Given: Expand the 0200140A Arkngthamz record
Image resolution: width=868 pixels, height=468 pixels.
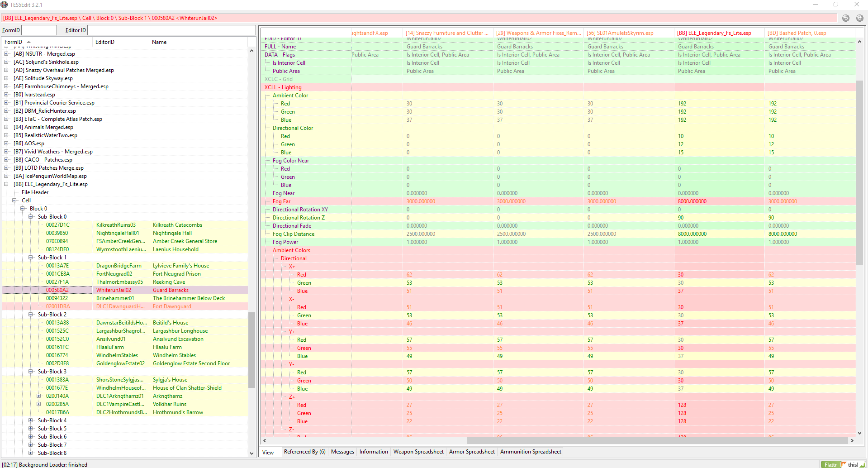Looking at the screenshot, I should pyautogui.click(x=39, y=396).
